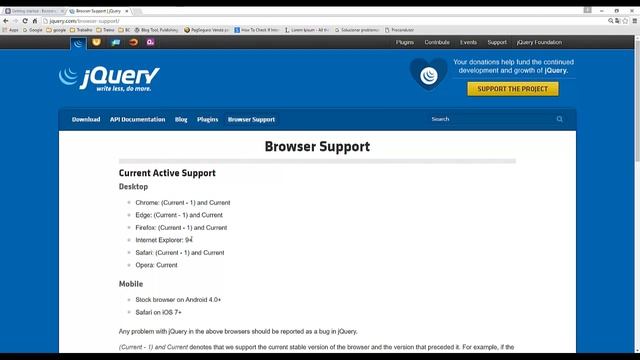
Task: Click the translate icon in address bar
Action: click(x=618, y=21)
